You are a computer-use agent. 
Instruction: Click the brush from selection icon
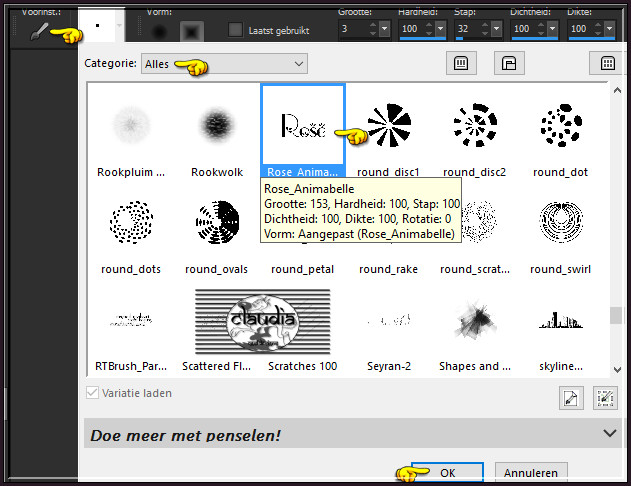click(x=605, y=397)
